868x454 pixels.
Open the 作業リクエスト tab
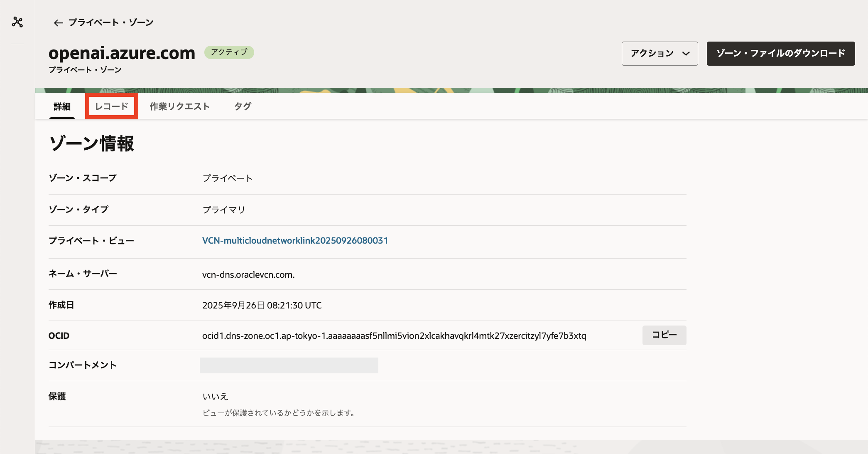tap(179, 106)
